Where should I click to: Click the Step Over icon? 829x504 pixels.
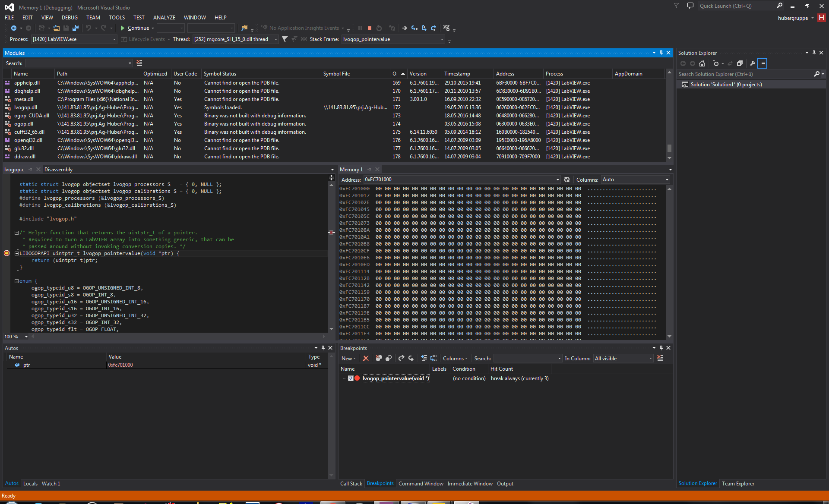[x=424, y=28]
